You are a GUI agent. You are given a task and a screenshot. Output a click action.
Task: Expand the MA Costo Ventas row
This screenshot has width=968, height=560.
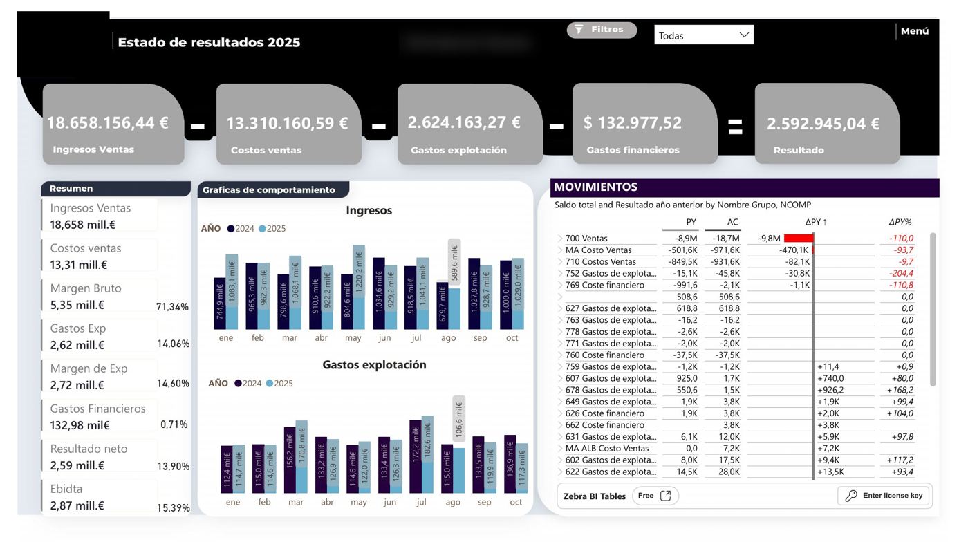coord(560,250)
